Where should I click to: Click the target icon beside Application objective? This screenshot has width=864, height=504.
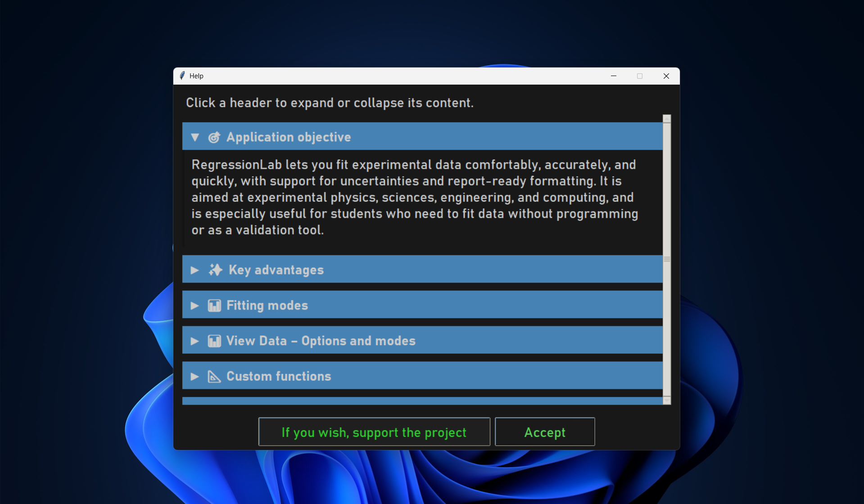pyautogui.click(x=214, y=137)
